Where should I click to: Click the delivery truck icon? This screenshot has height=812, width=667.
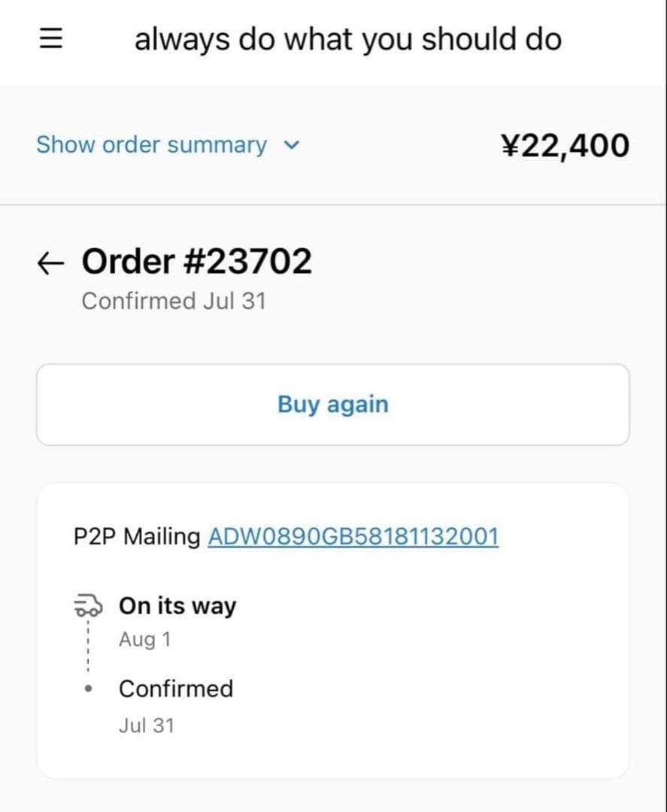87,604
